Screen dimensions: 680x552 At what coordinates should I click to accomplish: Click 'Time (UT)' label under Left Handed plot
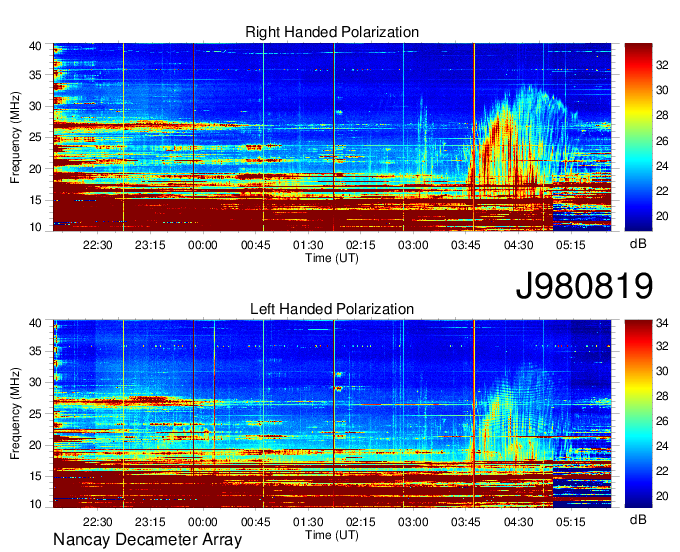pos(332,535)
